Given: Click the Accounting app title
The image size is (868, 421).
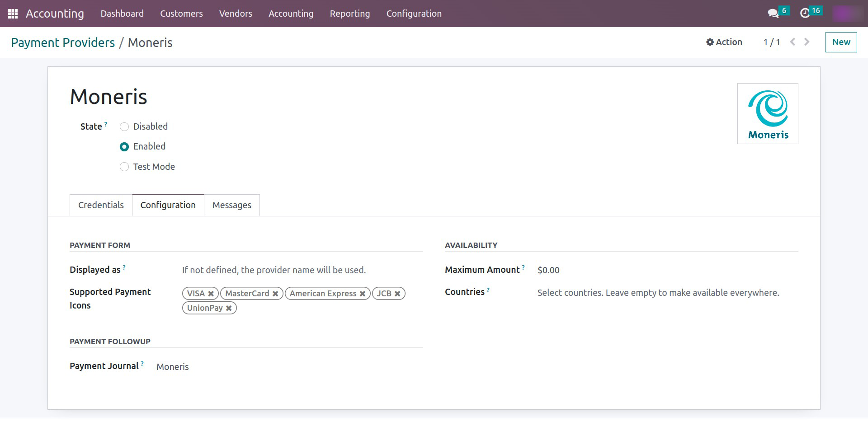Looking at the screenshot, I should pos(55,14).
